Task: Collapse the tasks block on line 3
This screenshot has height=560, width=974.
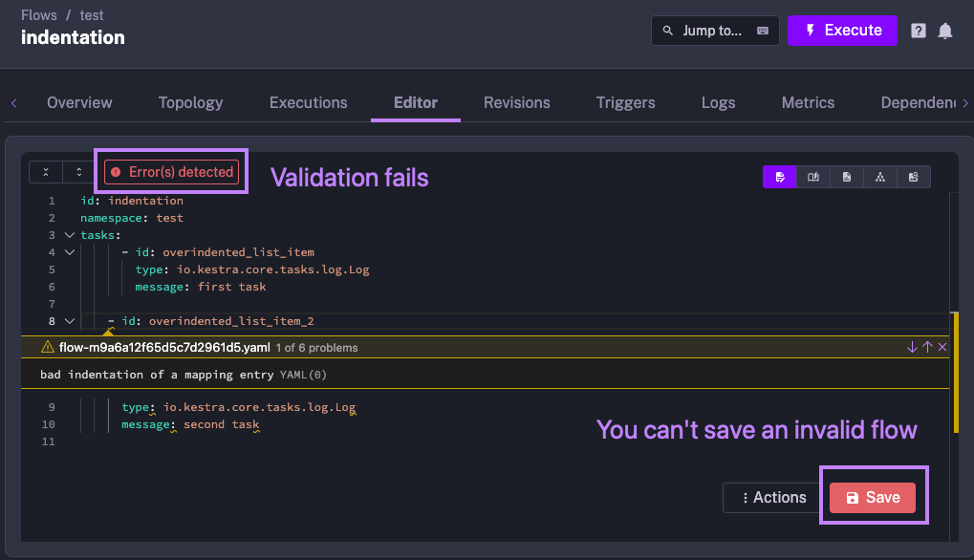Action: coord(68,234)
